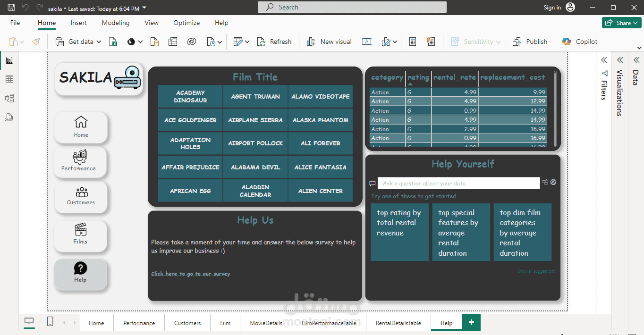
Task: Click the Customers navigation button
Action: click(x=81, y=197)
